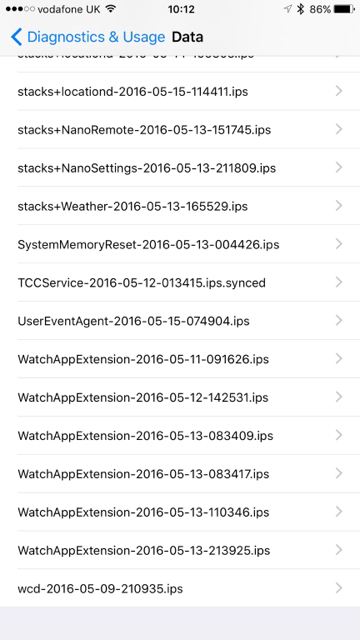
Task: Open stacks+NanoRemote-2016-05-13-151745.ips log
Action: click(x=180, y=130)
